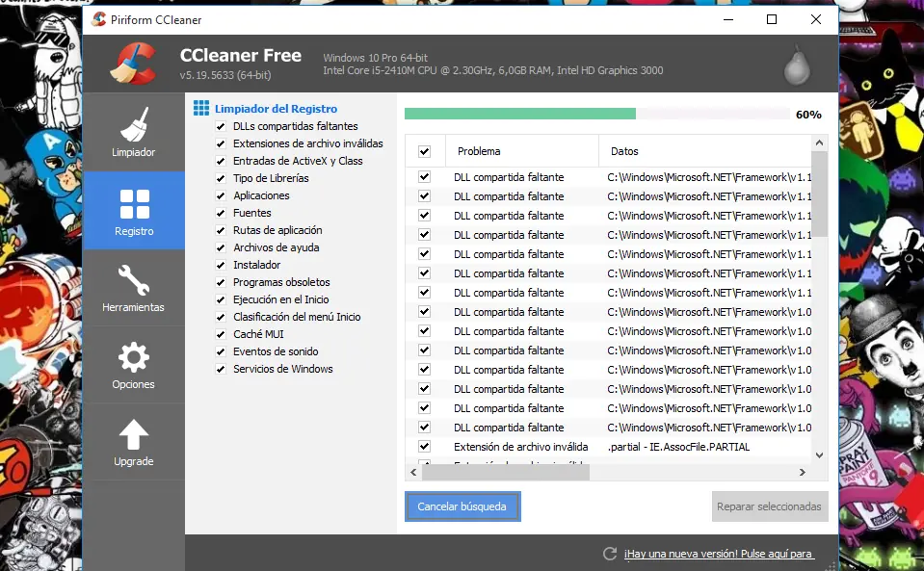Toggle Clasificación del menú Inicio checkbox
Viewport: 924px width, 571px height.
coord(221,317)
